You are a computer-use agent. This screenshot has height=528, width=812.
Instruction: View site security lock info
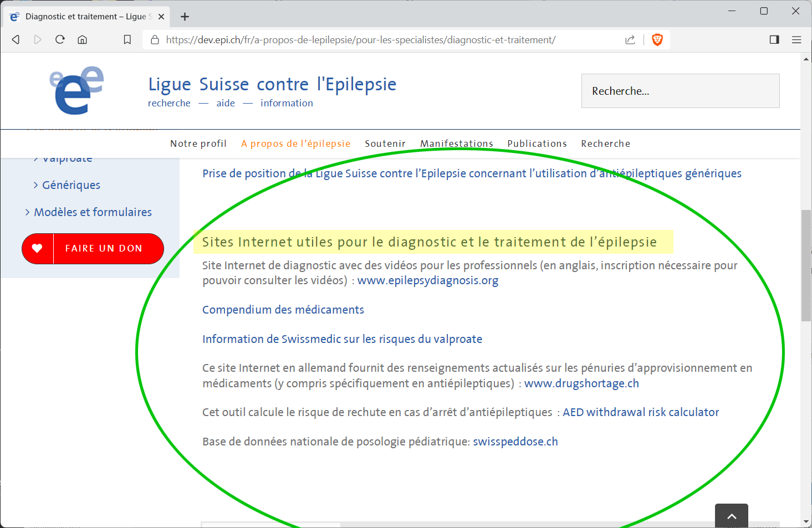point(155,40)
